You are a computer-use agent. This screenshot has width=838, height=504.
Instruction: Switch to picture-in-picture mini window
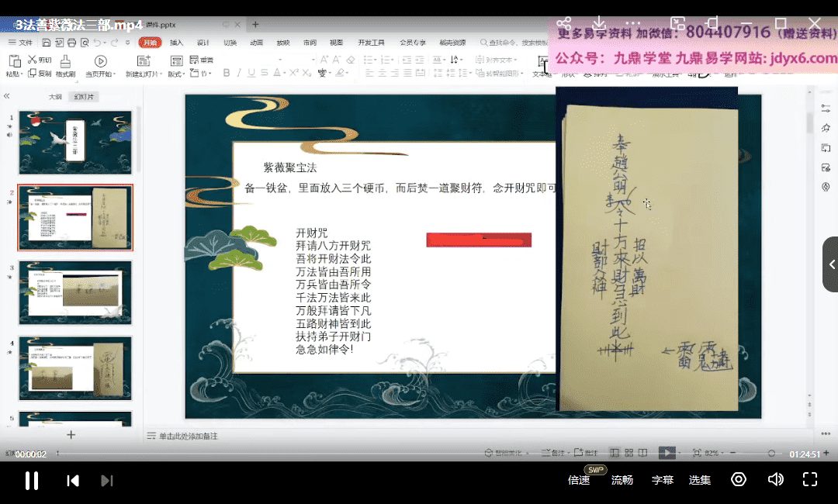click(677, 24)
